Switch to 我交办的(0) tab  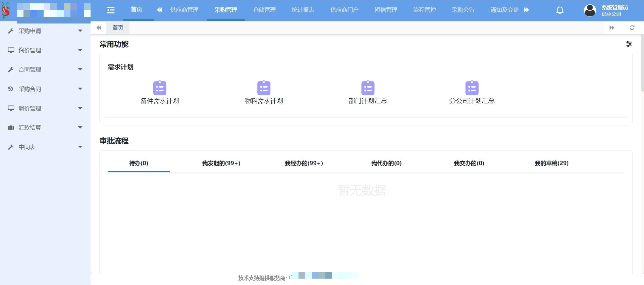coord(469,163)
